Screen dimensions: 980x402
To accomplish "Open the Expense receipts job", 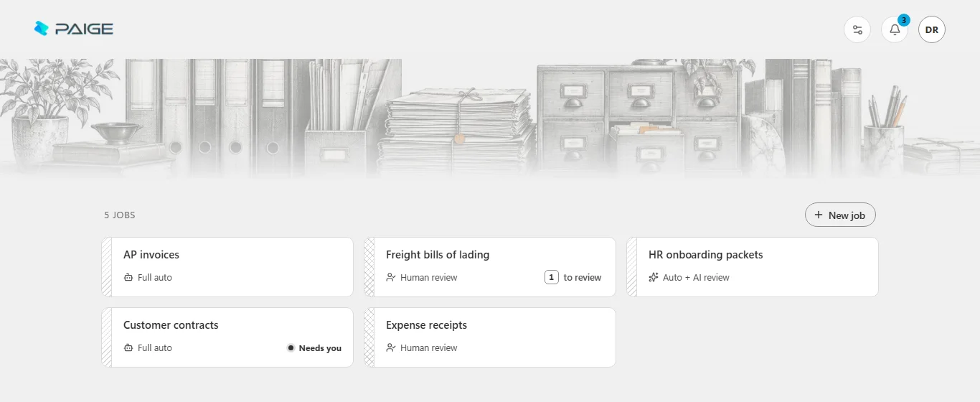I will (490, 337).
